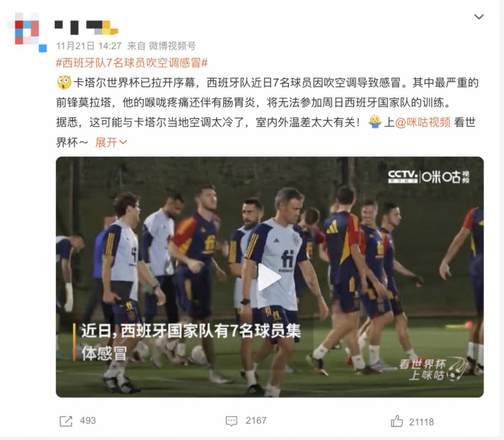504x440 pixels.
Task: Expand full post text with 展开
Action: [111, 142]
